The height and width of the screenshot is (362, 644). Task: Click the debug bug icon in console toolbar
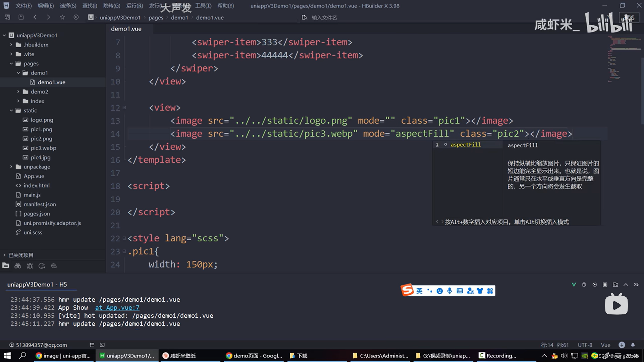584,285
